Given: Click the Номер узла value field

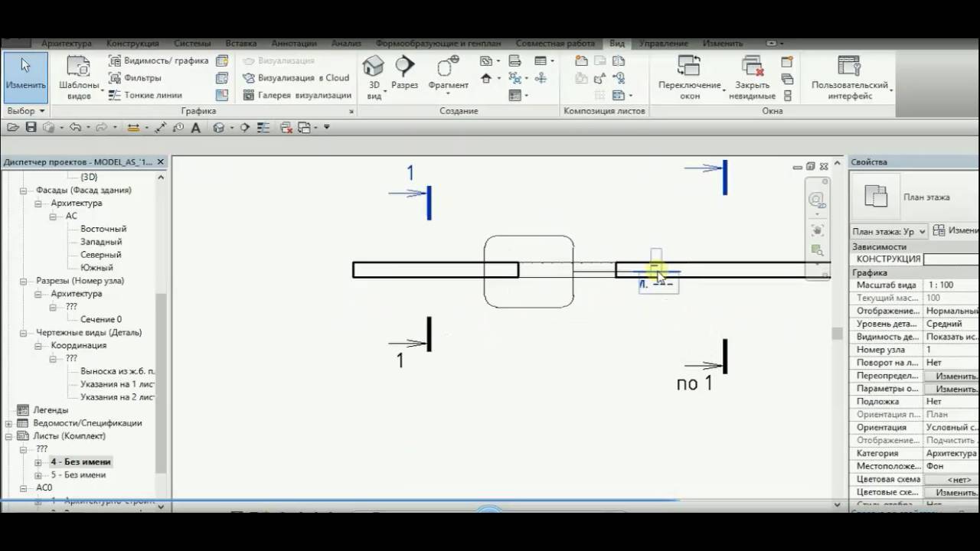Looking at the screenshot, I should pyautogui.click(x=952, y=350).
